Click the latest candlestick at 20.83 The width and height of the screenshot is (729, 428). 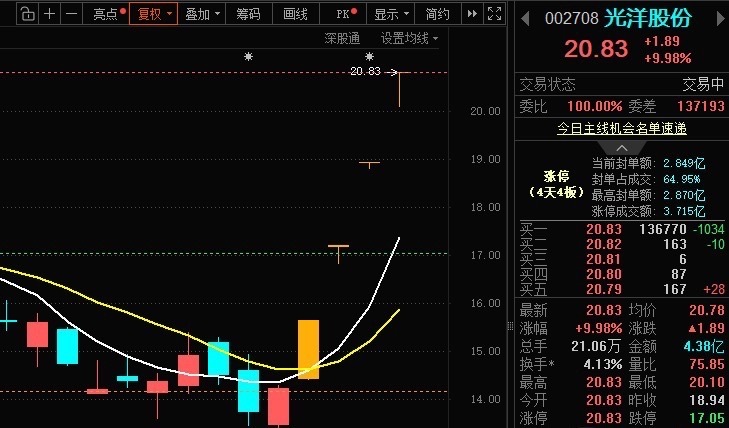[399, 89]
